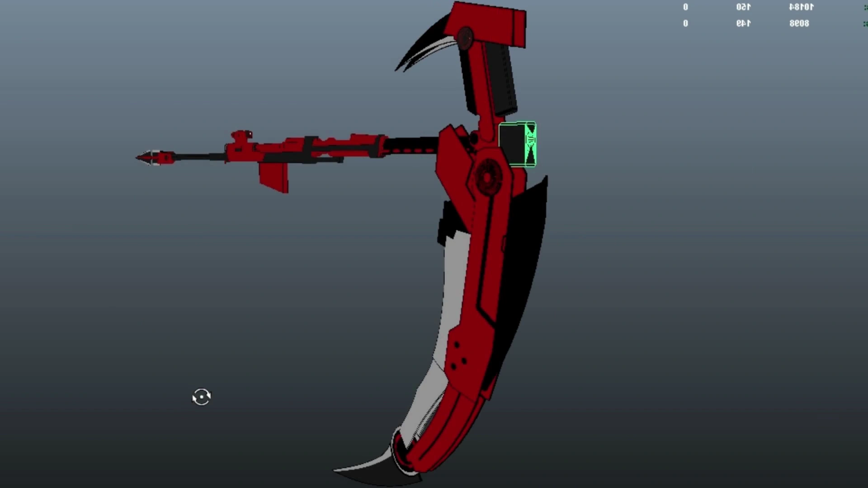Viewport: 868px width, 488px height.
Task: Select the three small bolt holes on the red panel
Action: point(458,357)
